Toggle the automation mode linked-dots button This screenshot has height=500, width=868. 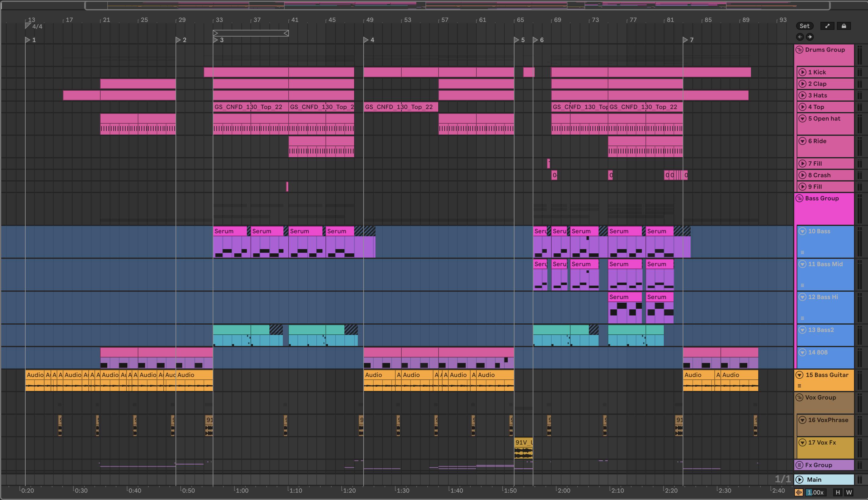827,26
